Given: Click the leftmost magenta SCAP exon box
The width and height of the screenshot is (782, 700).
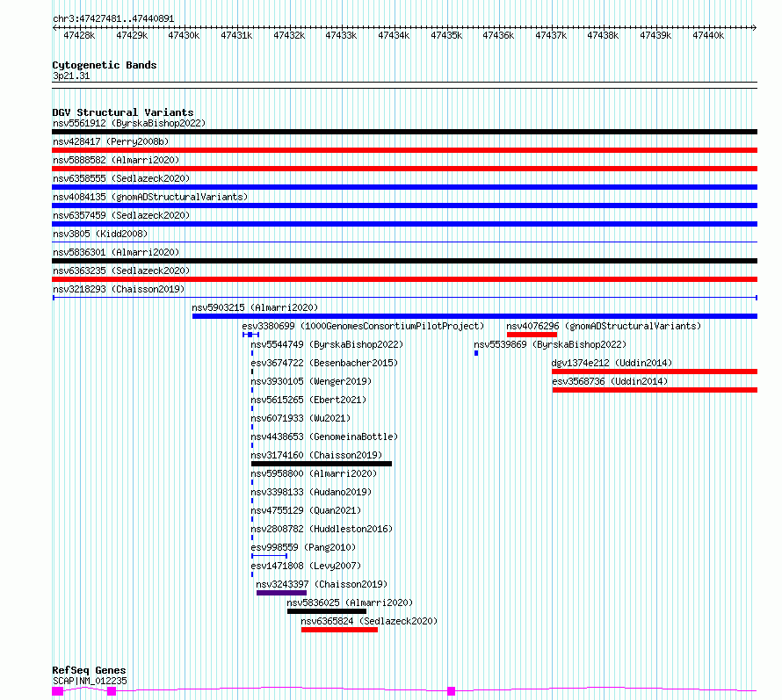Looking at the screenshot, I should click(x=57, y=691).
